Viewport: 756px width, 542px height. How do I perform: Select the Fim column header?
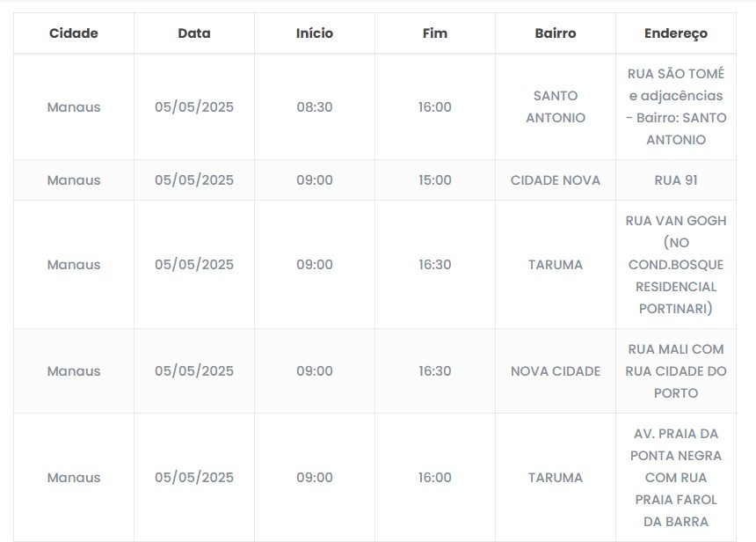pyautogui.click(x=435, y=33)
